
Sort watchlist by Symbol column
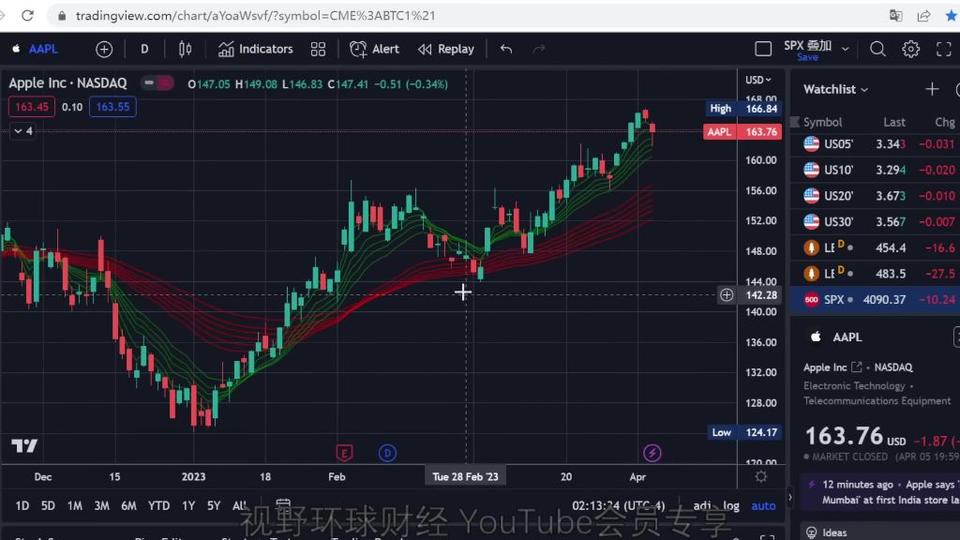point(822,122)
